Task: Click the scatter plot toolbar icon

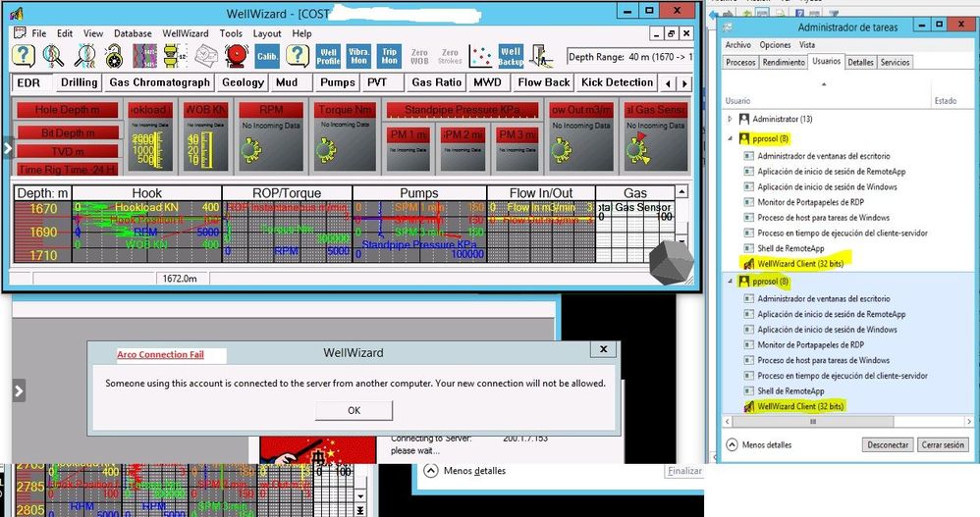Action: click(480, 56)
